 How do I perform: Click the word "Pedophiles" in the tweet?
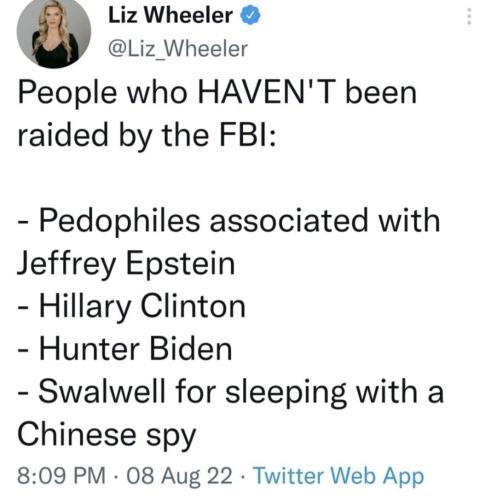(119, 221)
